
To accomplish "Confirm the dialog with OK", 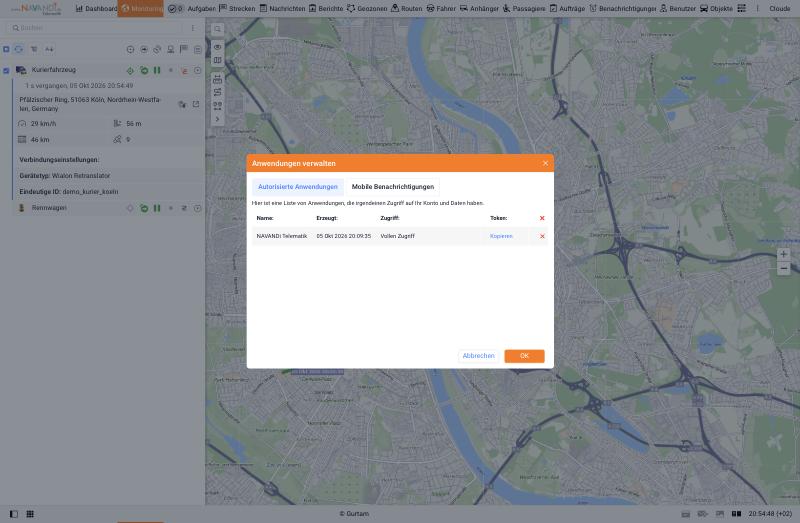I will [524, 356].
